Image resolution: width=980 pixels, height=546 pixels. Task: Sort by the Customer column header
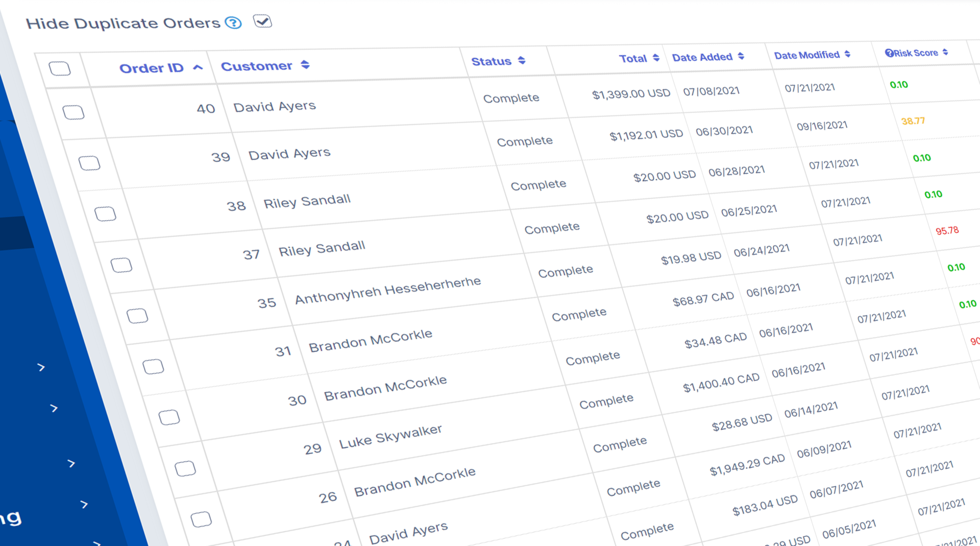(x=256, y=66)
